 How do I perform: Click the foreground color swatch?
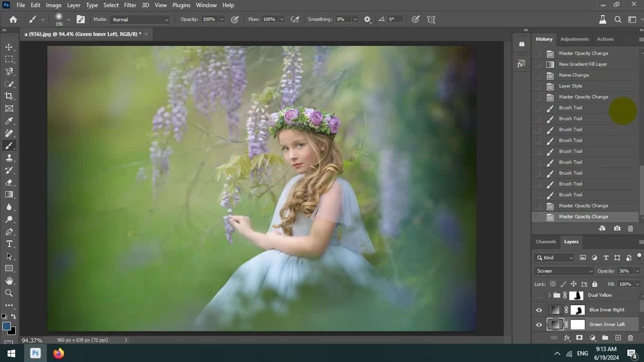tap(7, 326)
